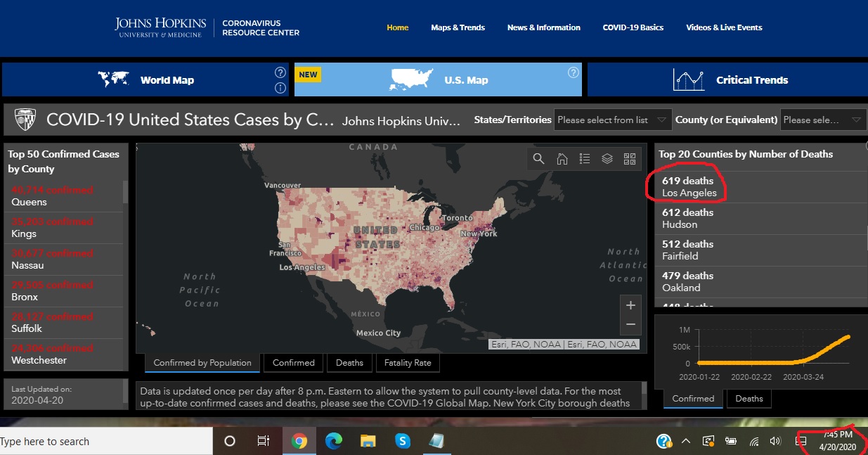Select Oakland 479 deaths row
868x455 pixels.
pyautogui.click(x=760, y=282)
